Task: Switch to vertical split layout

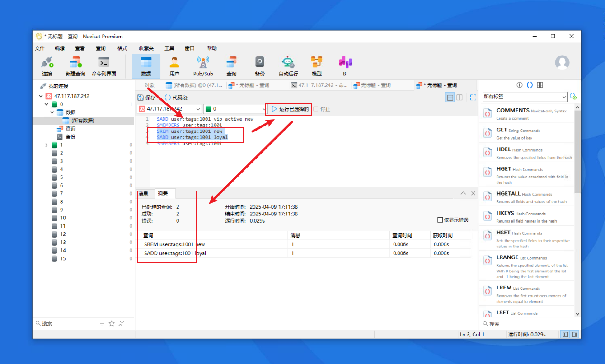Action: click(x=460, y=98)
